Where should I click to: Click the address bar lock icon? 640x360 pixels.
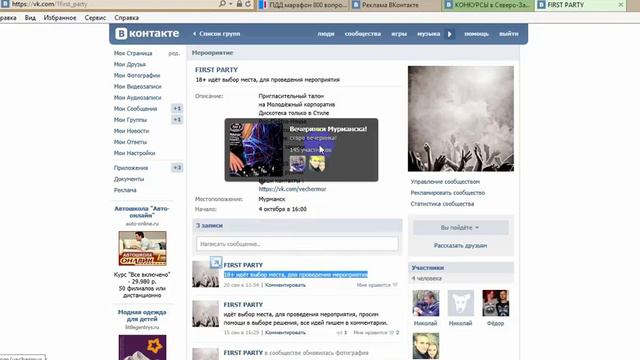[239, 4]
